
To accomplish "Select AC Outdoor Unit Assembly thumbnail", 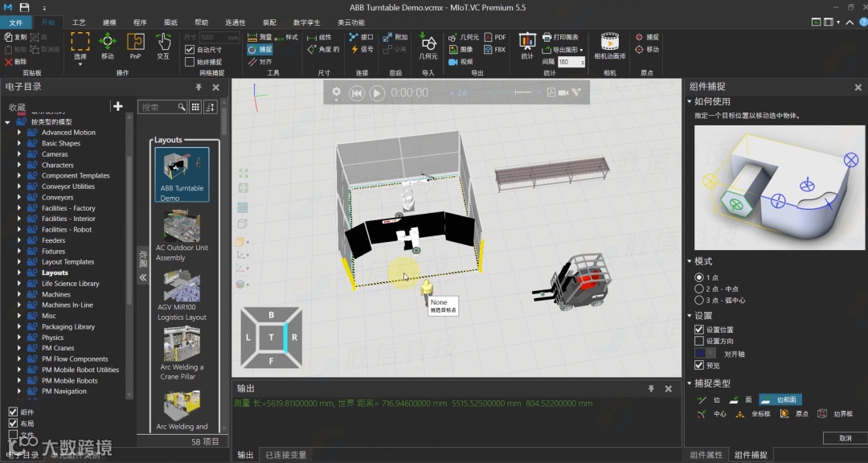I will pyautogui.click(x=182, y=228).
